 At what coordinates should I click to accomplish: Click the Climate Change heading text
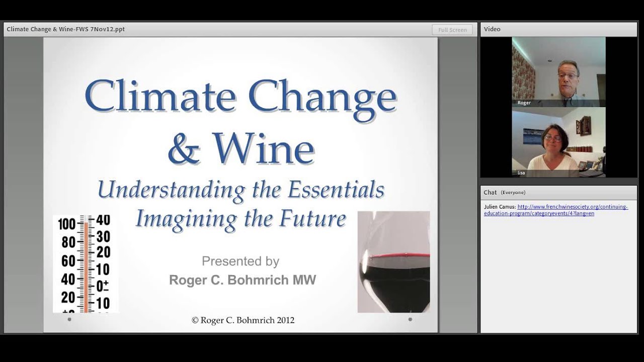pos(240,96)
